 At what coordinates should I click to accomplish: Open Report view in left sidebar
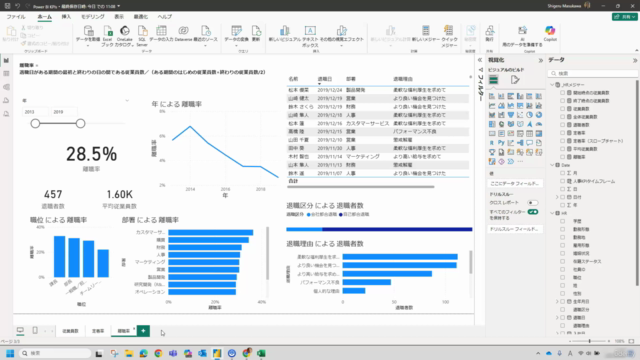[x=6, y=60]
